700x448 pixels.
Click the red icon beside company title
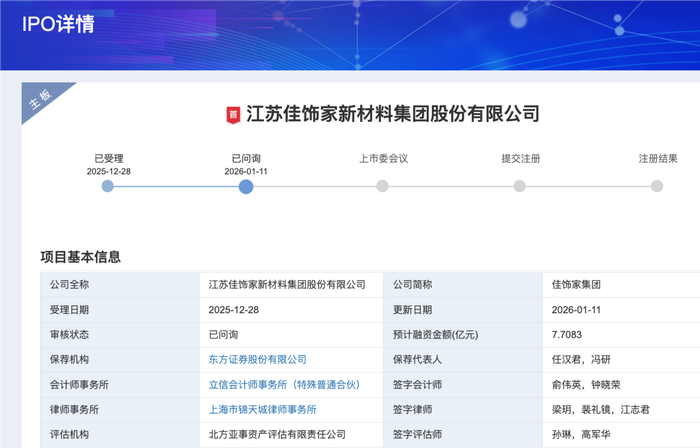[x=233, y=114]
